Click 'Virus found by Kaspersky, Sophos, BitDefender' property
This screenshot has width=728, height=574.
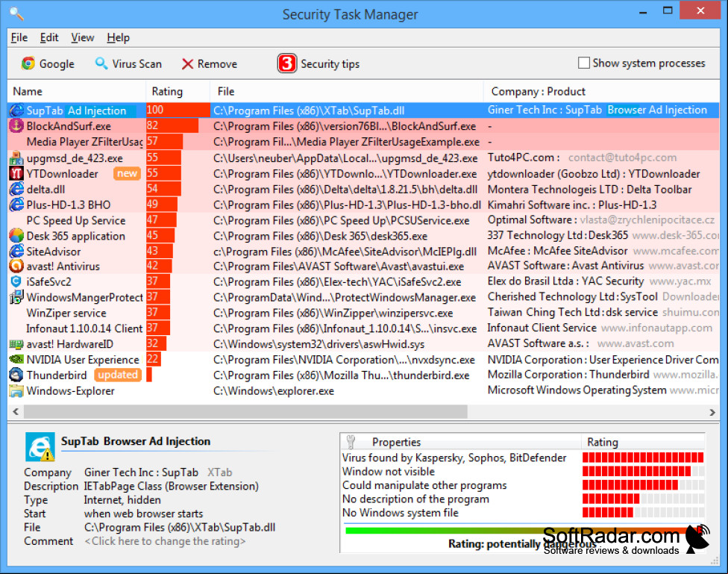tap(454, 458)
